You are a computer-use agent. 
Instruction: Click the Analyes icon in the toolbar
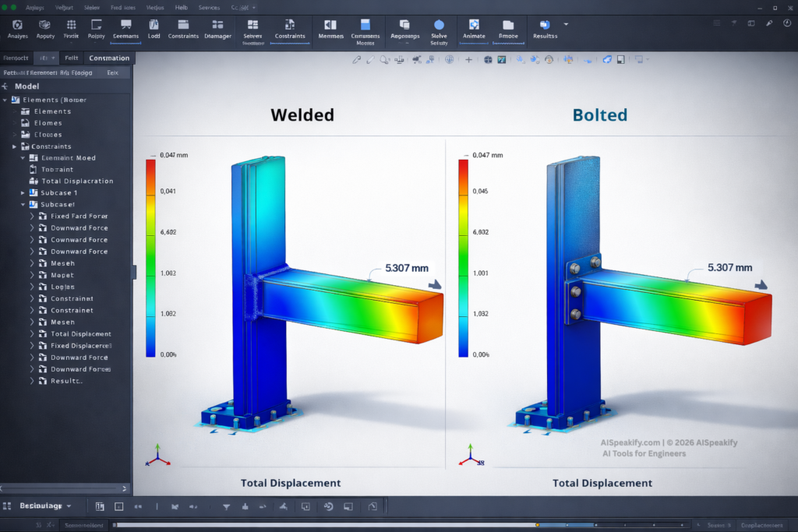17,29
